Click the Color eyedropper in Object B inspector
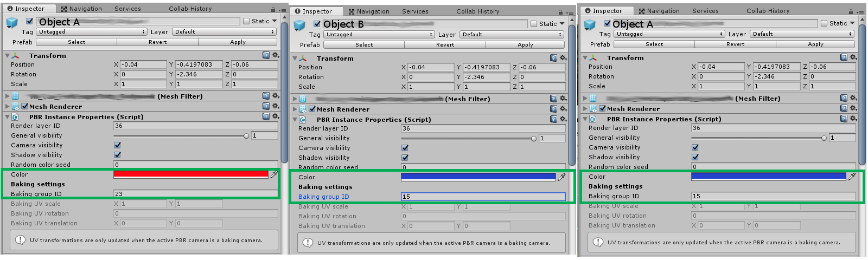 click(x=561, y=177)
